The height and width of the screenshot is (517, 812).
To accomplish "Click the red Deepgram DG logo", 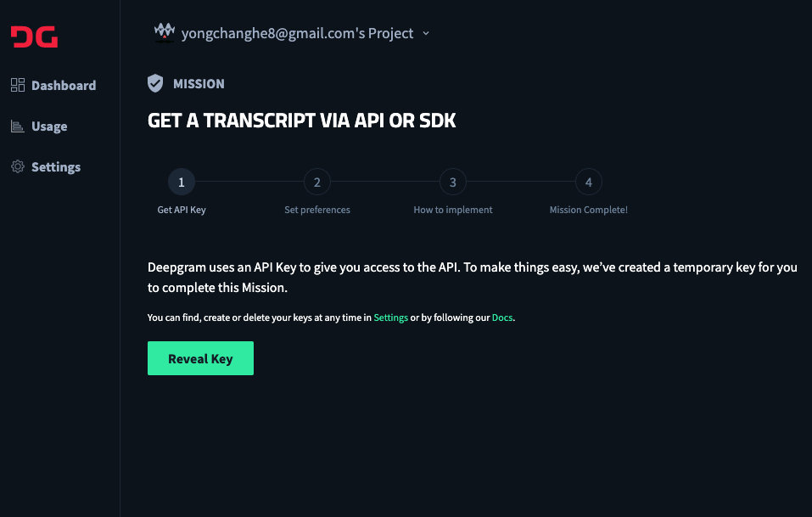I will click(x=34, y=37).
